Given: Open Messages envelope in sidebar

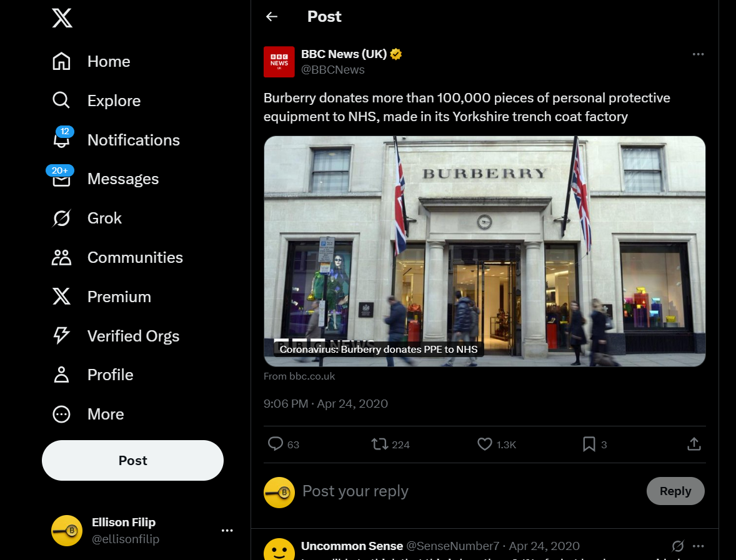Looking at the screenshot, I should pos(61,179).
